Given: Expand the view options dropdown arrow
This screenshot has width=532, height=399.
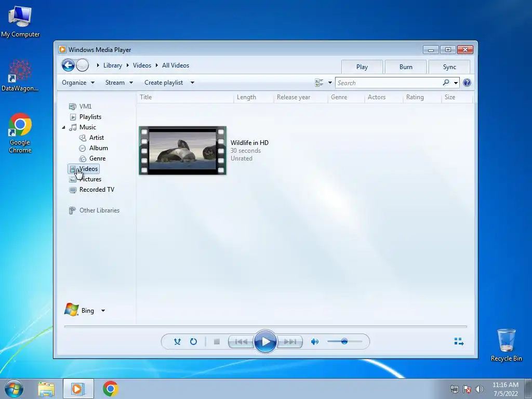Looking at the screenshot, I should tap(330, 83).
